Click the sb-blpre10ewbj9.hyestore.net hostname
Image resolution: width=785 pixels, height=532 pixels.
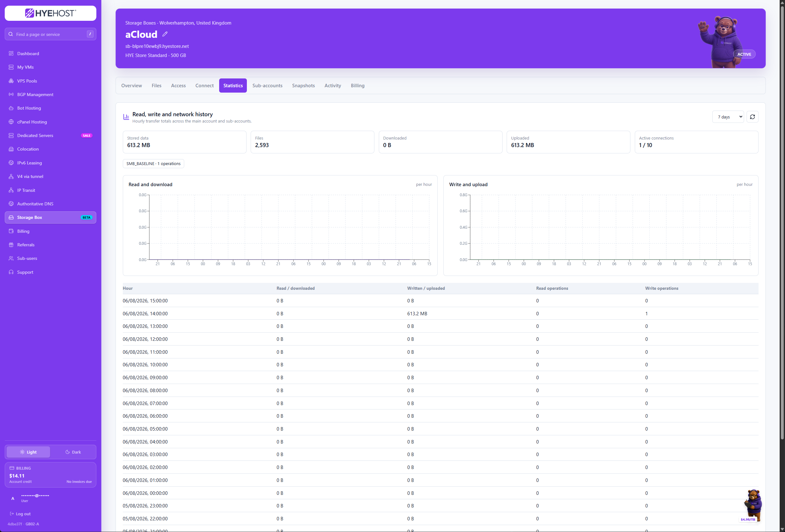coord(157,46)
